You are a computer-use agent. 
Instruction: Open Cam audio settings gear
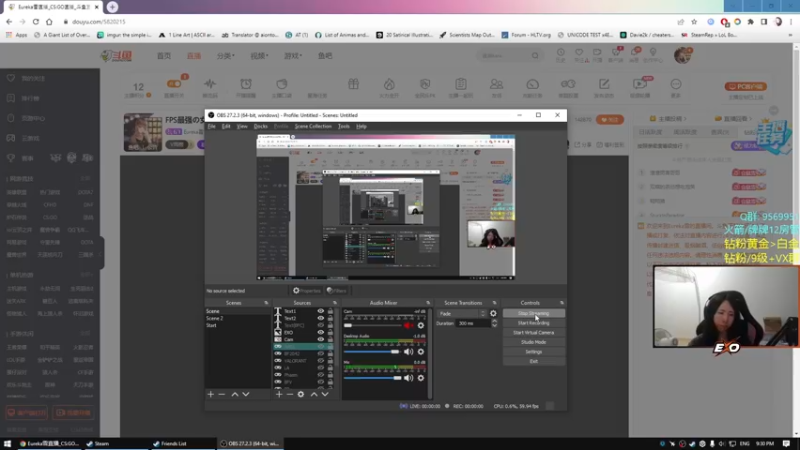(x=421, y=326)
